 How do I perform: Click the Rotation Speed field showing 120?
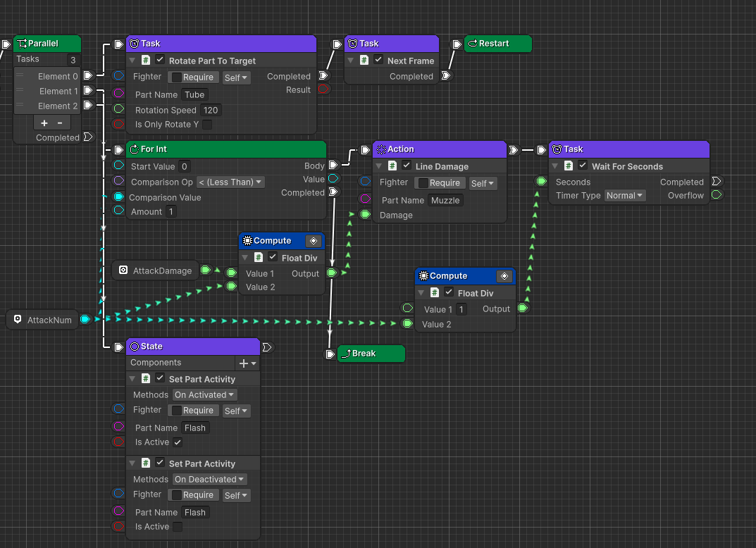[210, 111]
